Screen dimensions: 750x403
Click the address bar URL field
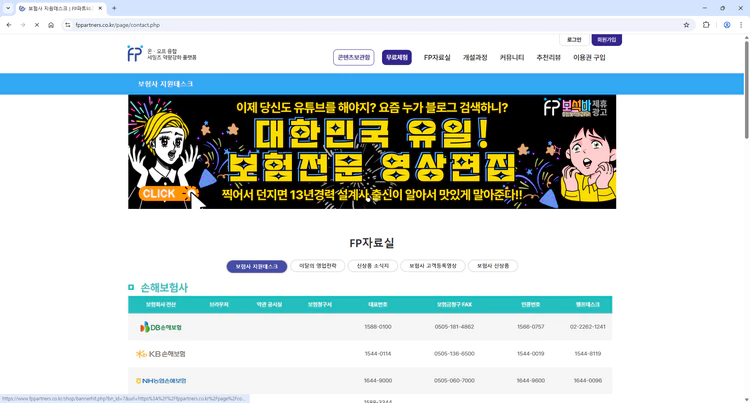[x=373, y=25]
